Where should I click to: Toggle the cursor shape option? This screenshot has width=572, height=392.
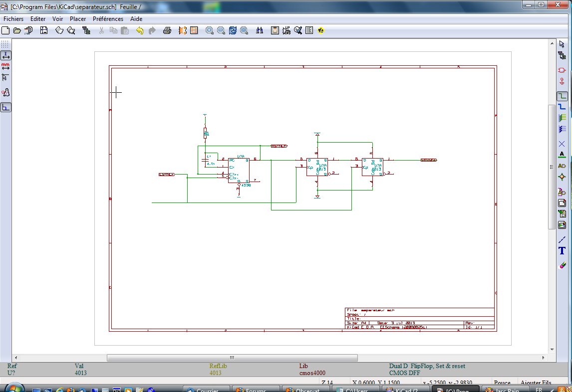pyautogui.click(x=5, y=77)
